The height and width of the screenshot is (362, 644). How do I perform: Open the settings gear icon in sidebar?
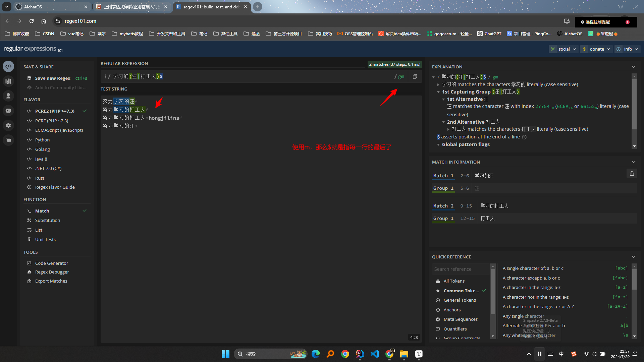point(8,125)
